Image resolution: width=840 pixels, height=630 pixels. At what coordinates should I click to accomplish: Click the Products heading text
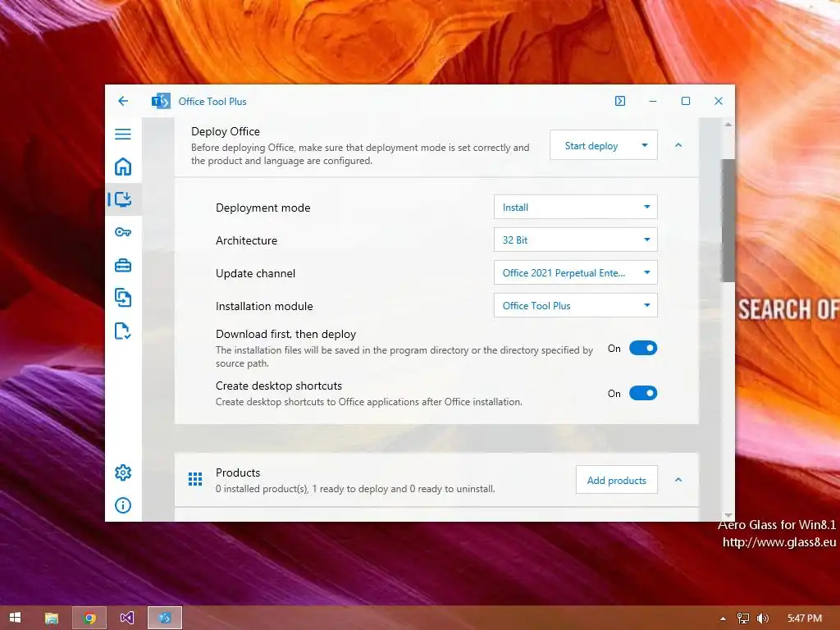(x=238, y=472)
